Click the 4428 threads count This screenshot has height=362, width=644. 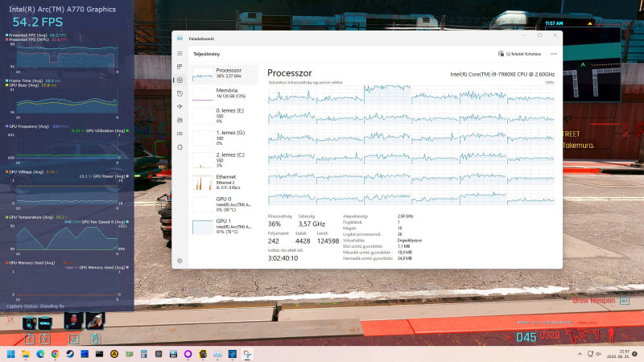[x=303, y=241]
